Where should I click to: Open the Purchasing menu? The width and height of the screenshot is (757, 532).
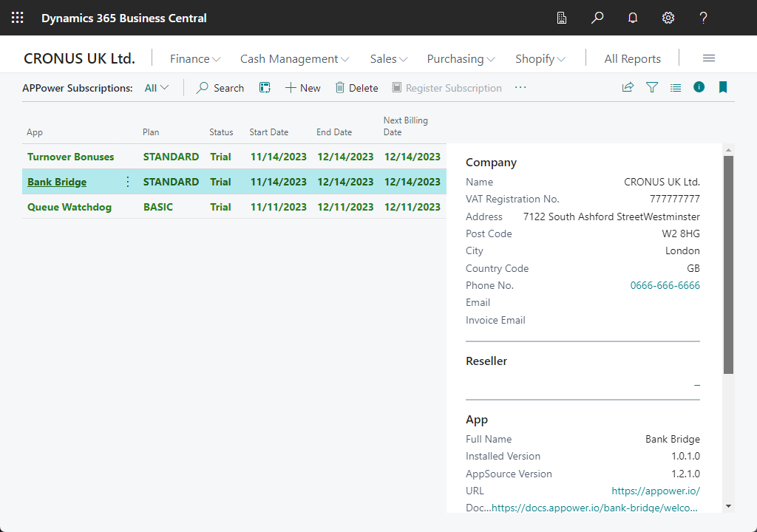461,59
